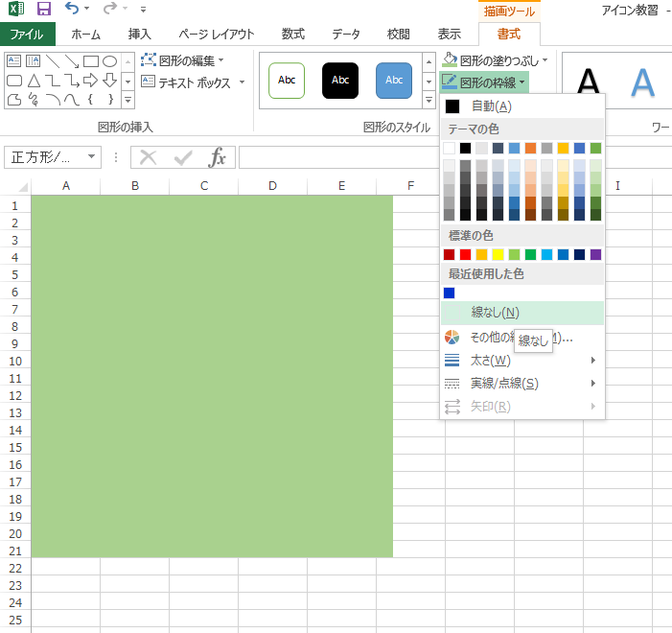Image resolution: width=672 pixels, height=633 pixels.
Task: Click the cancel X in formula bar
Action: 149,157
